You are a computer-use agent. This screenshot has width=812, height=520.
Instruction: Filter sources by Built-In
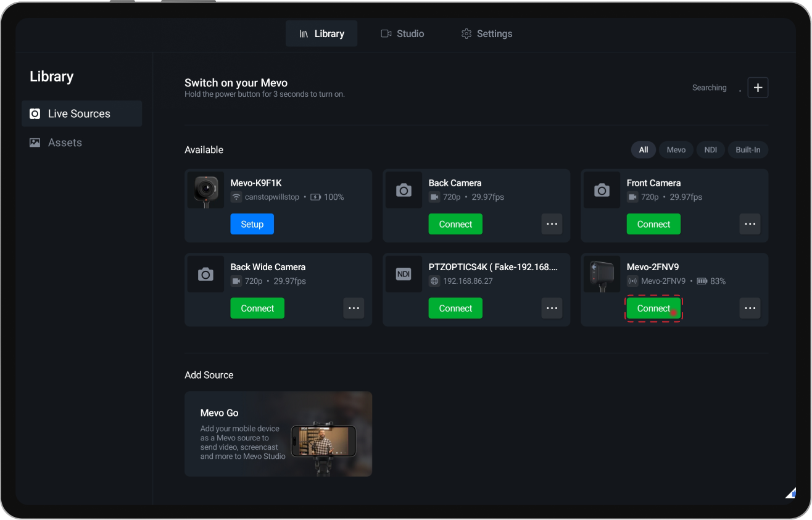(x=748, y=150)
